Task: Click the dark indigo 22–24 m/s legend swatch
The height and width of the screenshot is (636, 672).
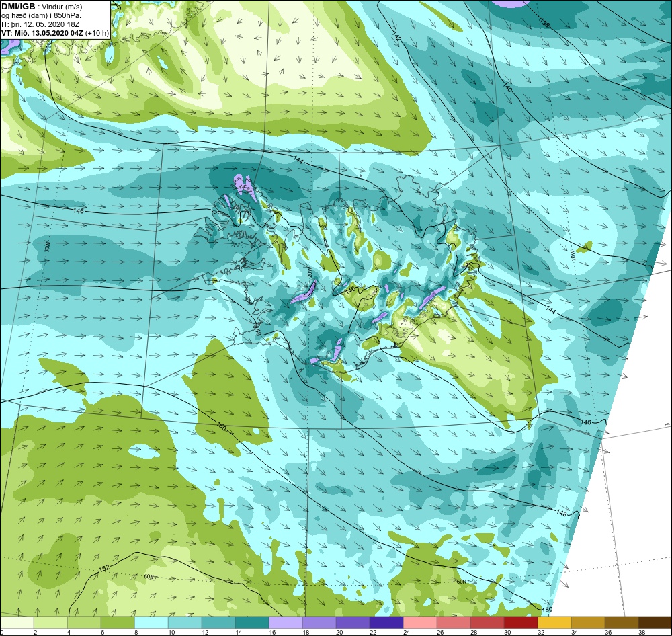Action: click(x=386, y=623)
